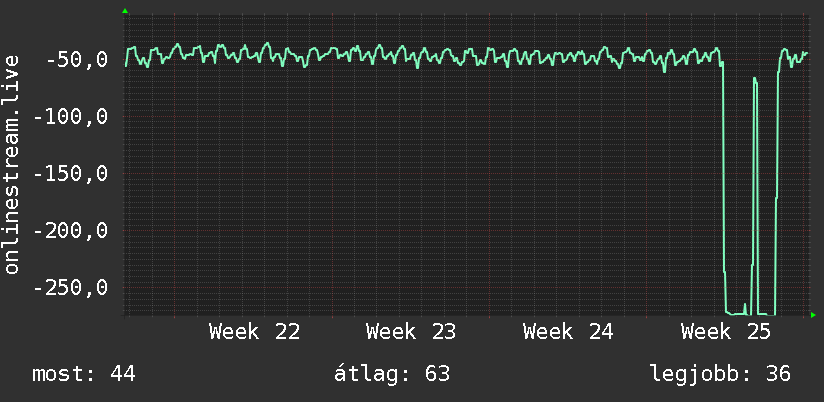Select the Week 23 axis label
This screenshot has width=824, height=402.
click(x=411, y=332)
